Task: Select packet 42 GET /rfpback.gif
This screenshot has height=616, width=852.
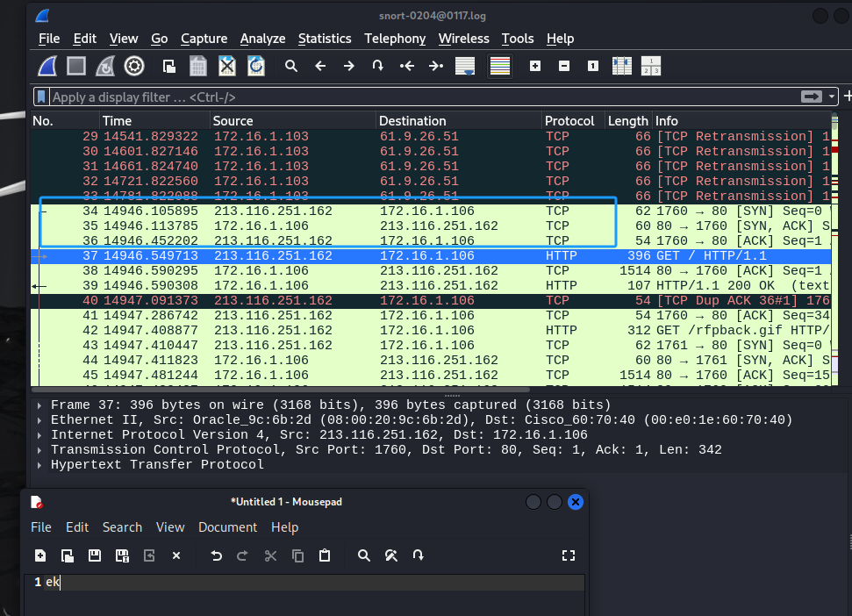Action: click(x=431, y=330)
